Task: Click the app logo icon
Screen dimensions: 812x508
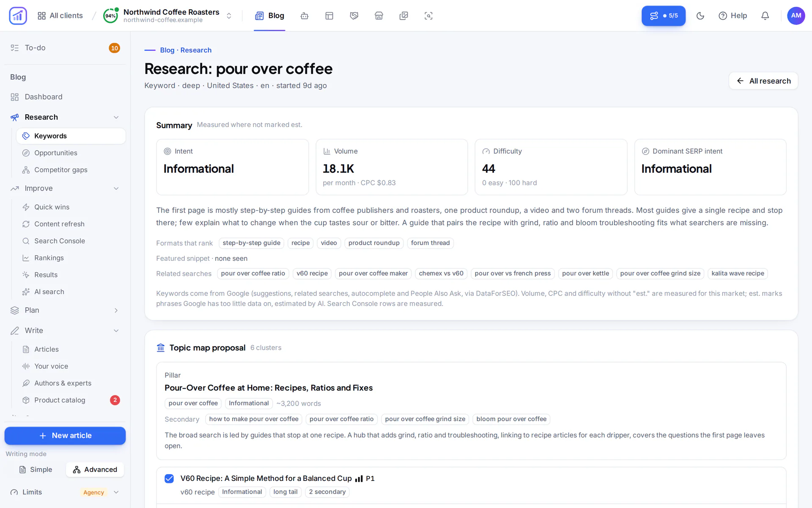Action: pos(18,16)
